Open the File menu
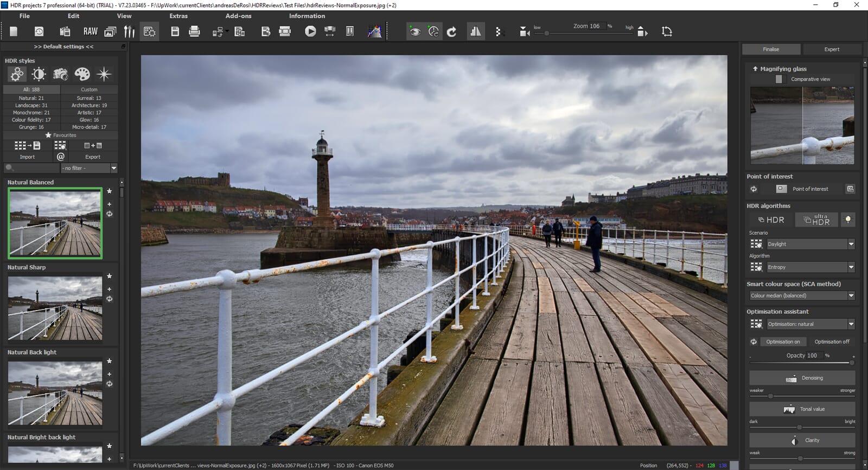This screenshot has height=470, width=868. click(24, 16)
